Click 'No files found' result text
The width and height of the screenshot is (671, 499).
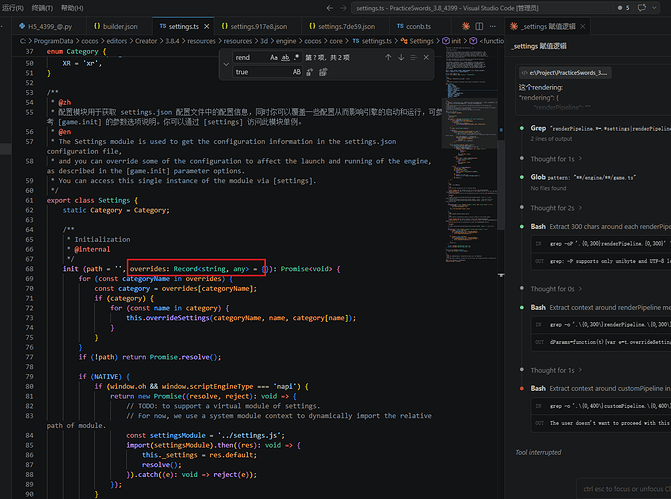tap(548, 188)
